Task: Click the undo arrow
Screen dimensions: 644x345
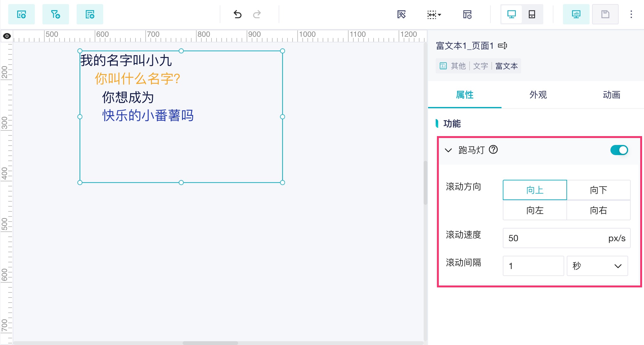Action: click(x=237, y=14)
